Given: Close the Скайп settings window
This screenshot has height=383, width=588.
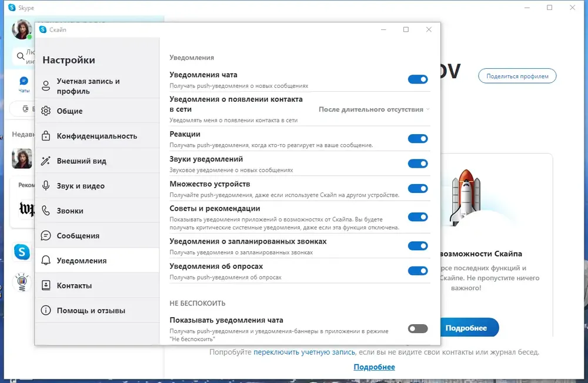Looking at the screenshot, I should click(429, 29).
